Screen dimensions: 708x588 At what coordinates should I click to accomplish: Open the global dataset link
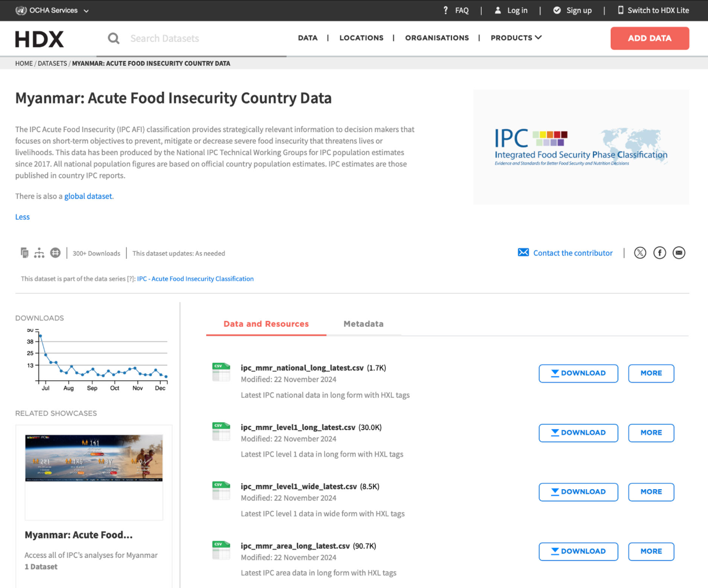[x=88, y=196]
